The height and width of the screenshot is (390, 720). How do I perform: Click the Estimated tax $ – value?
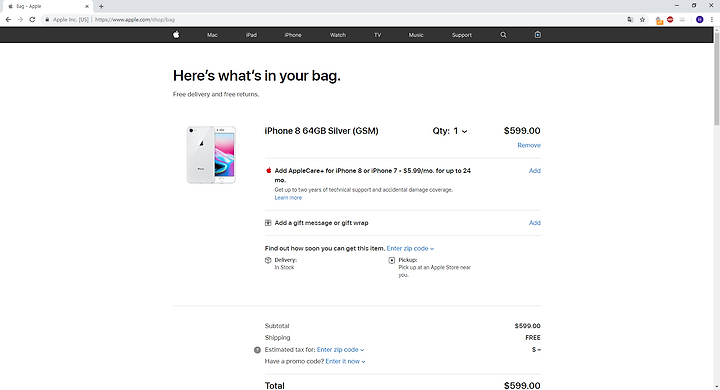pyautogui.click(x=536, y=350)
